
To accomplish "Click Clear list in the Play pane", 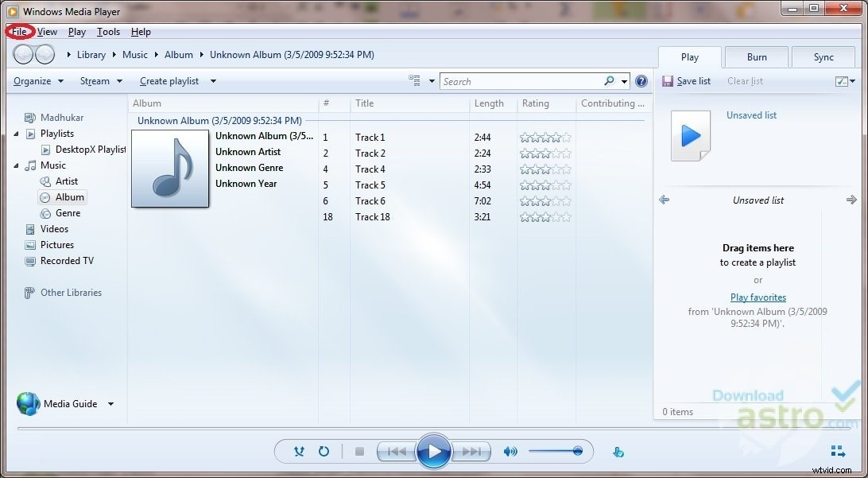I will (x=744, y=80).
